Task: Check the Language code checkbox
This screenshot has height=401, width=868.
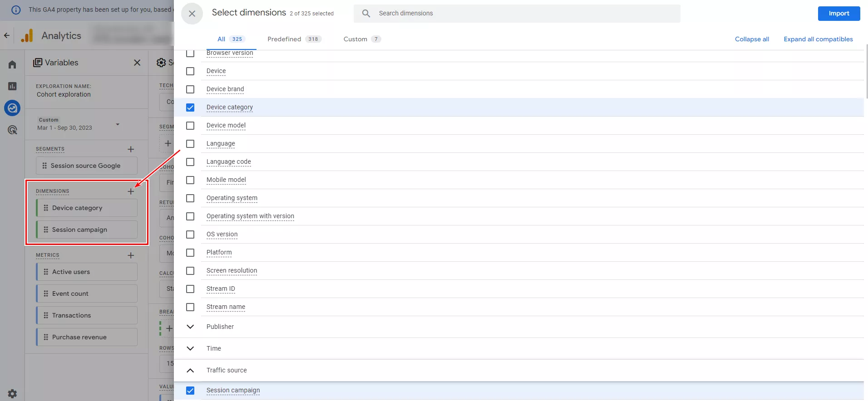Action: click(190, 162)
